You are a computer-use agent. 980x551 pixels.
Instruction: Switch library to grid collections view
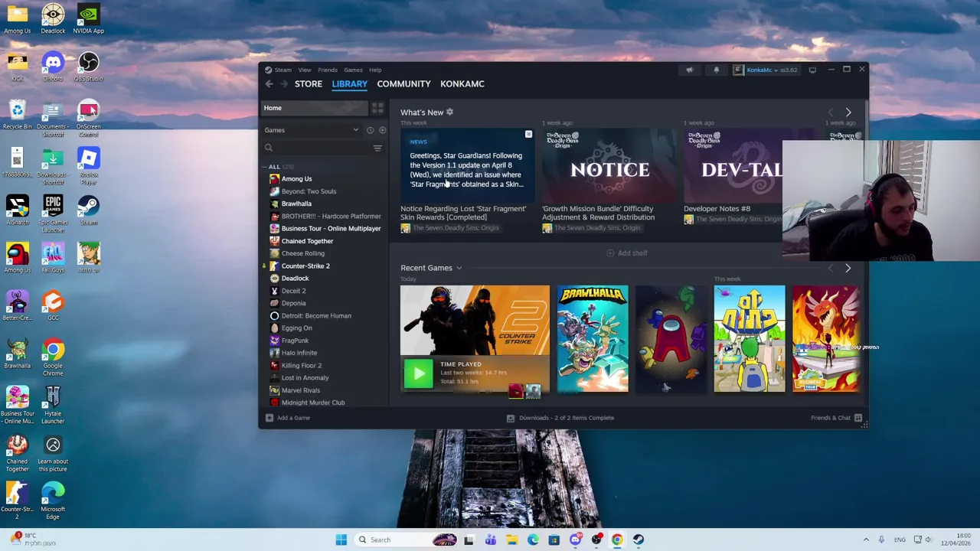377,108
